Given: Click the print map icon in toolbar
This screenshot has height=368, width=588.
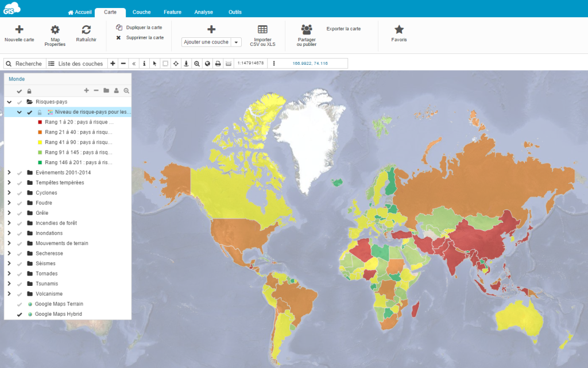Looking at the screenshot, I should (218, 64).
